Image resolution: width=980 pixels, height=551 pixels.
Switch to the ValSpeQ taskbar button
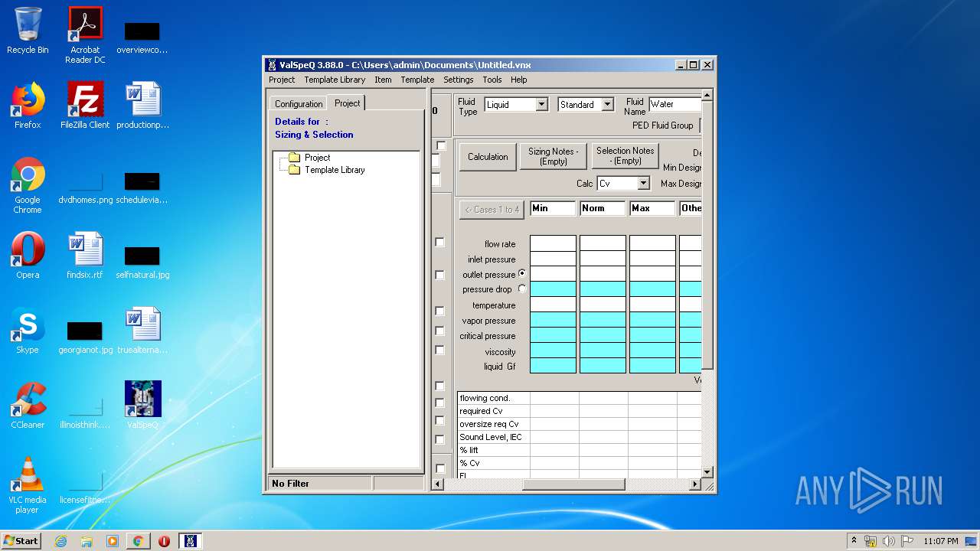[191, 541]
